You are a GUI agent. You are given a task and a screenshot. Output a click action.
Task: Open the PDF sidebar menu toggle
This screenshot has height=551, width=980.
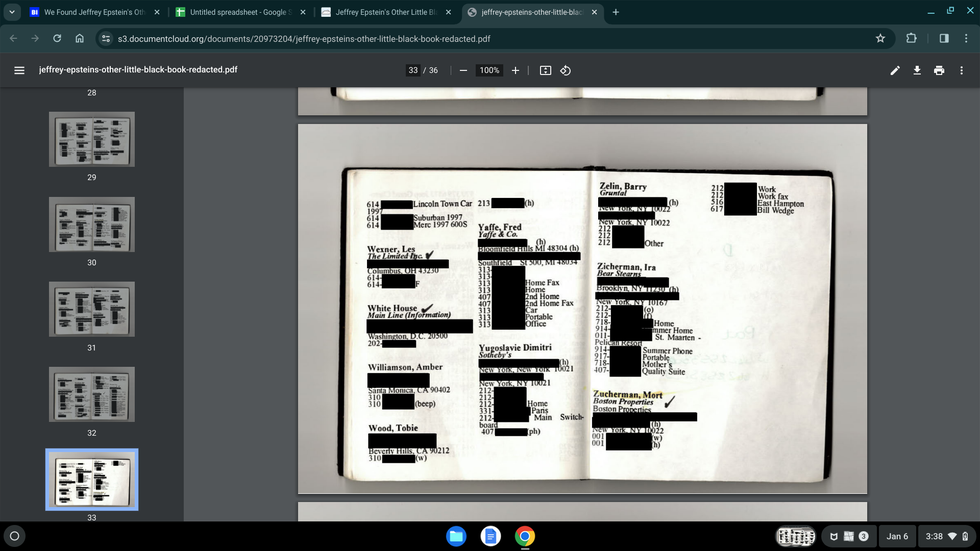pyautogui.click(x=19, y=71)
